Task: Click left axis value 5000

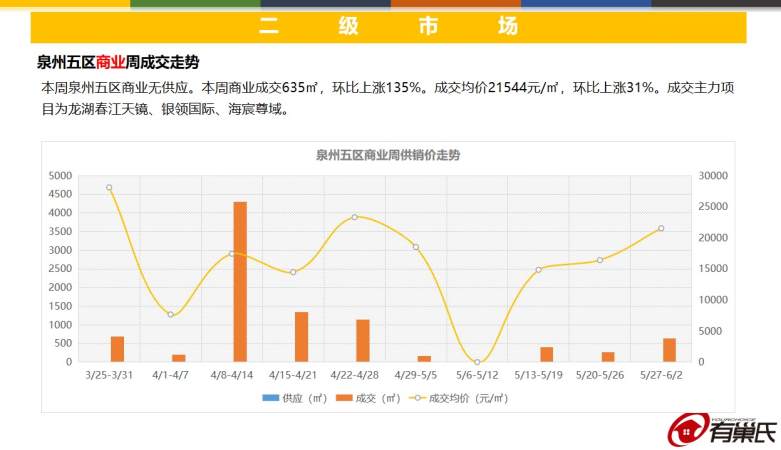Action: [x=60, y=175]
